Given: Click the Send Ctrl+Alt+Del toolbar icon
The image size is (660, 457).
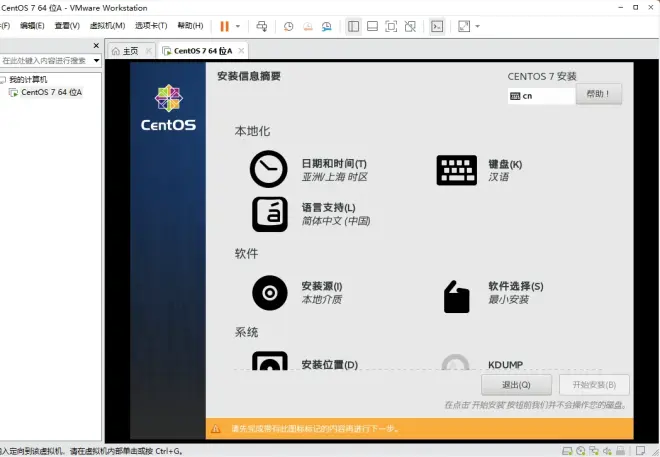Looking at the screenshot, I should pyautogui.click(x=261, y=27).
